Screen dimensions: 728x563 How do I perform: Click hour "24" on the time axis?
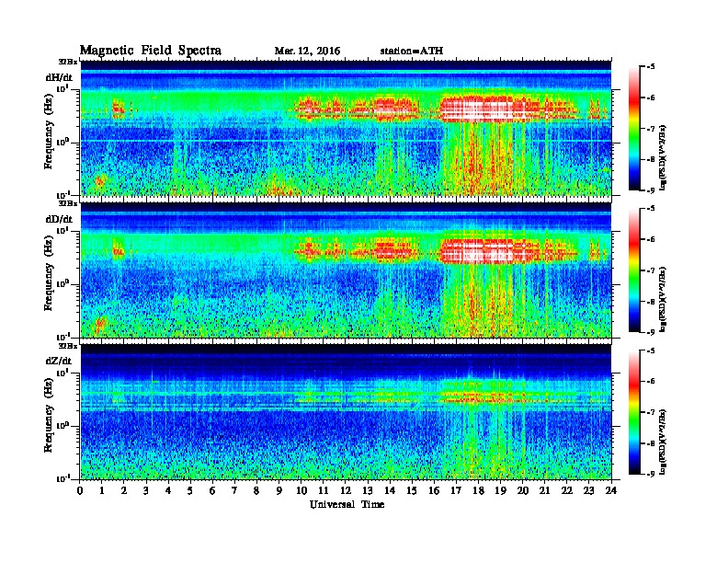click(611, 490)
